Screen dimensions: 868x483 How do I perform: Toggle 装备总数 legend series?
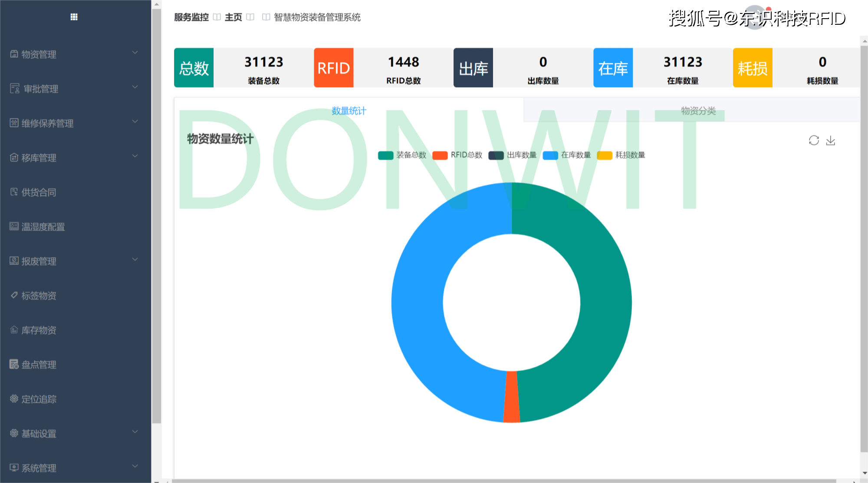402,155
